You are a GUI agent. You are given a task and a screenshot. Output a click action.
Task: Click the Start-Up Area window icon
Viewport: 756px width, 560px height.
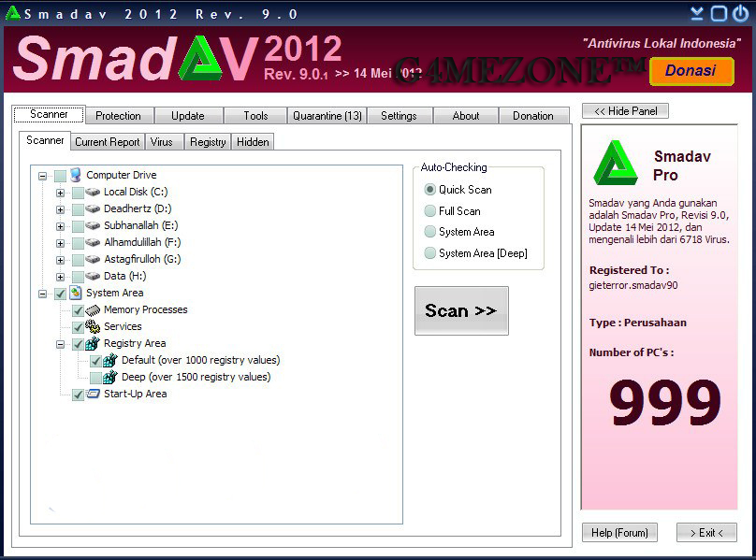point(93,394)
